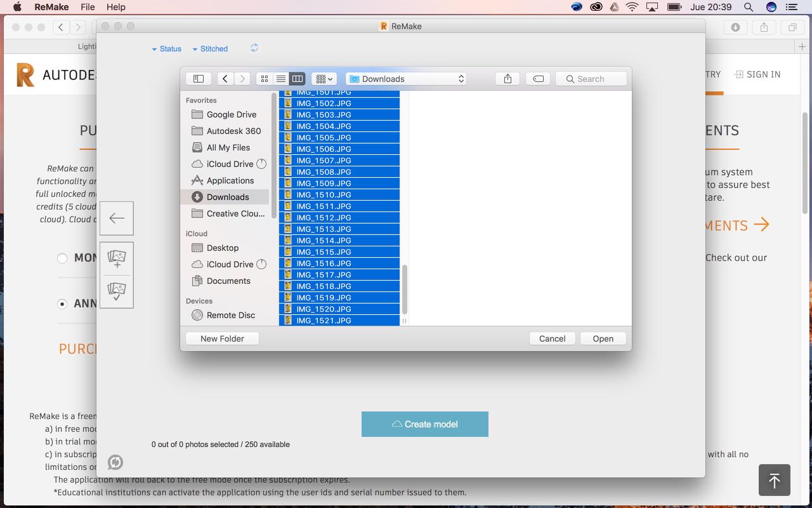Click the select all photos icon in ReMake
Viewport: 812px width, 508px height.
(117, 291)
